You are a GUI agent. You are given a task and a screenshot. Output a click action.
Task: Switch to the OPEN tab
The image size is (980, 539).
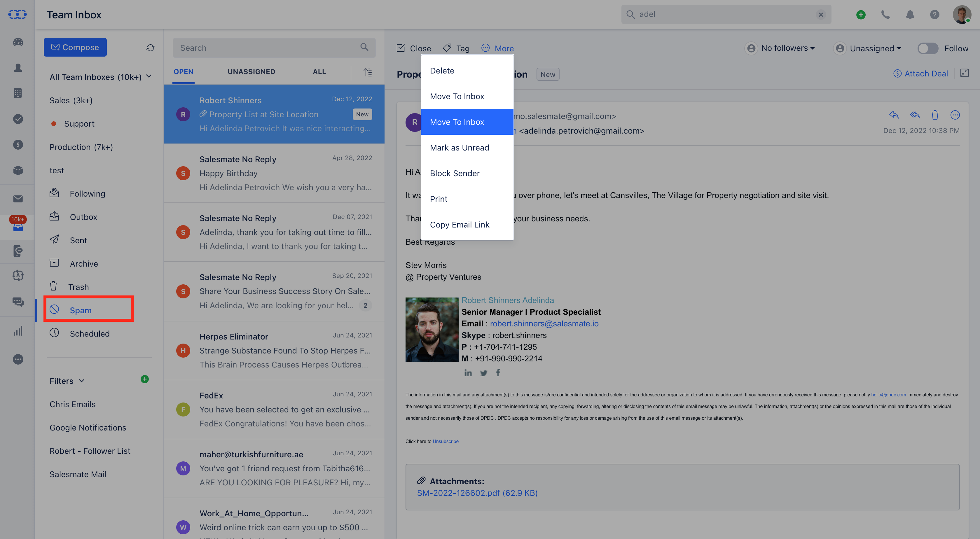pos(184,71)
